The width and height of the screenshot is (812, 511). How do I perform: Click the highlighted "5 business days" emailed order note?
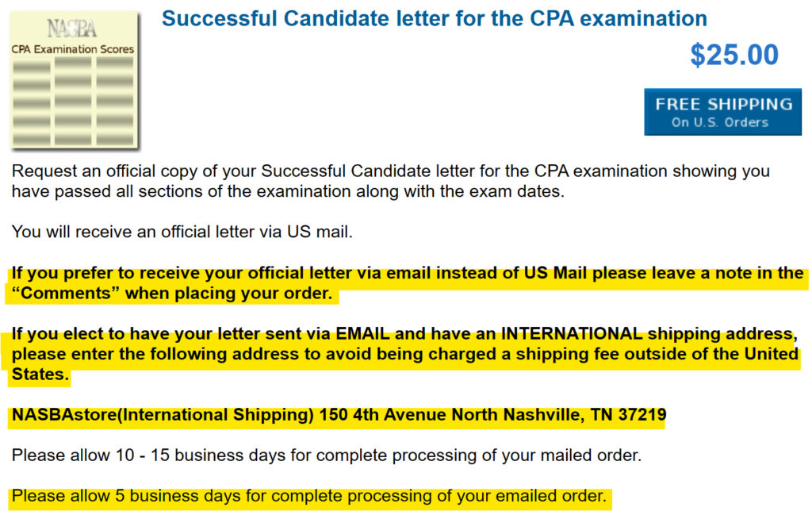(x=308, y=497)
